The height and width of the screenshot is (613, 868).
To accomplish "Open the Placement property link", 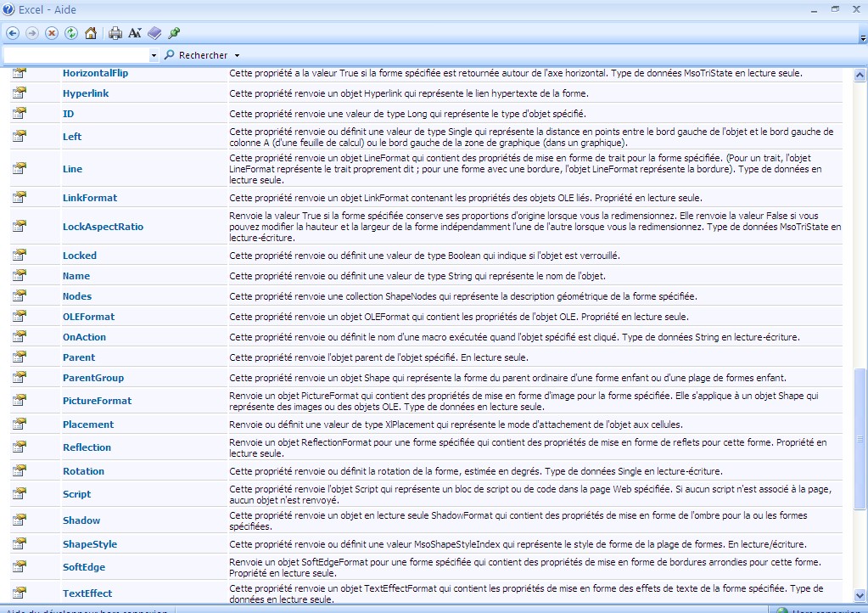I will [x=88, y=425].
